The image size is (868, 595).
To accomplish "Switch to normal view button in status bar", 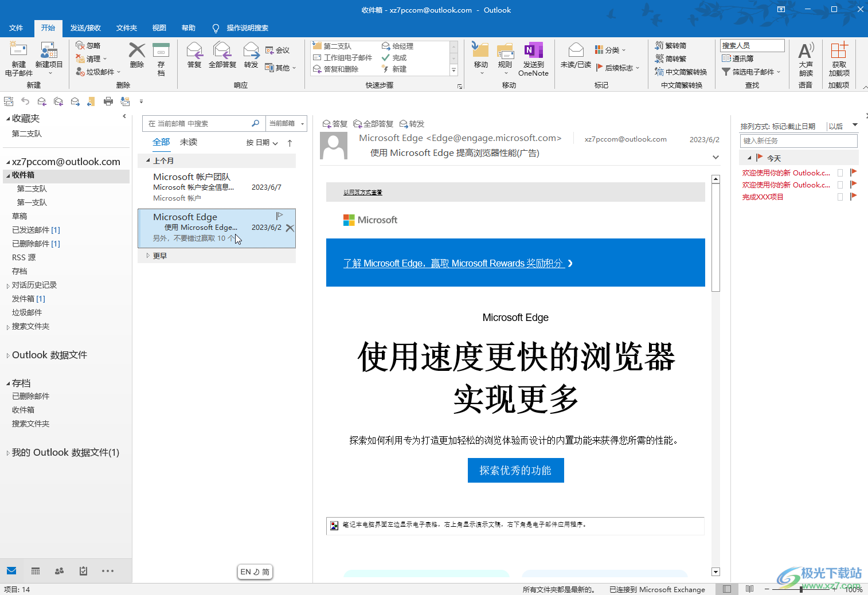I will 727,589.
